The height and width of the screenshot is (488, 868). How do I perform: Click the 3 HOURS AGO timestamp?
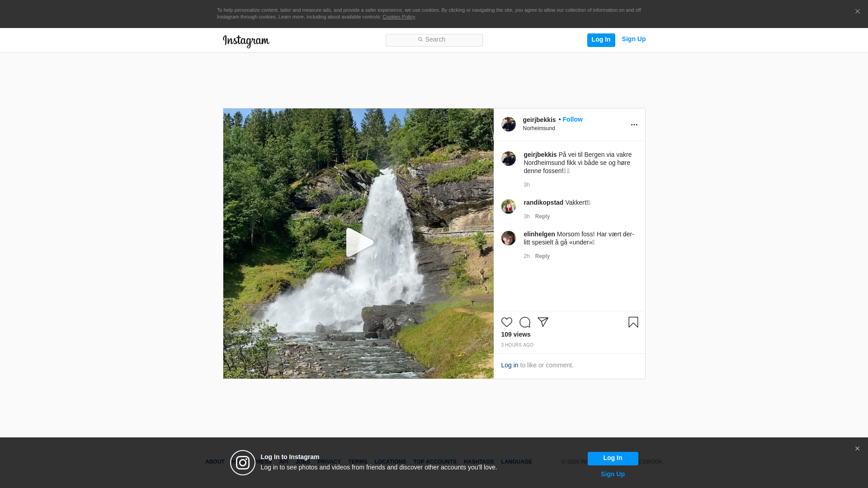[x=517, y=345]
